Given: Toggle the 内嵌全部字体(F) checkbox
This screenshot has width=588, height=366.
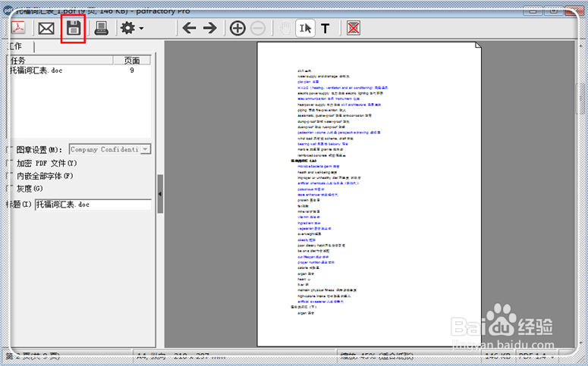Looking at the screenshot, I should [11, 176].
